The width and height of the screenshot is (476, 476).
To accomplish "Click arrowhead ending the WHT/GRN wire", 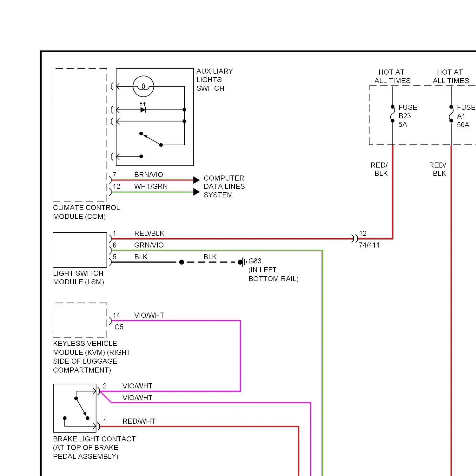I will click(196, 192).
